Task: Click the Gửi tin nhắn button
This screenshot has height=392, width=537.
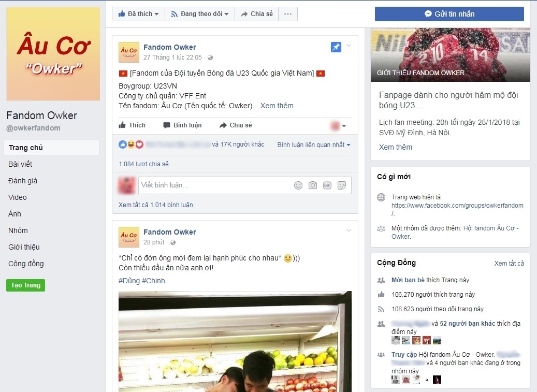Action: (x=449, y=14)
